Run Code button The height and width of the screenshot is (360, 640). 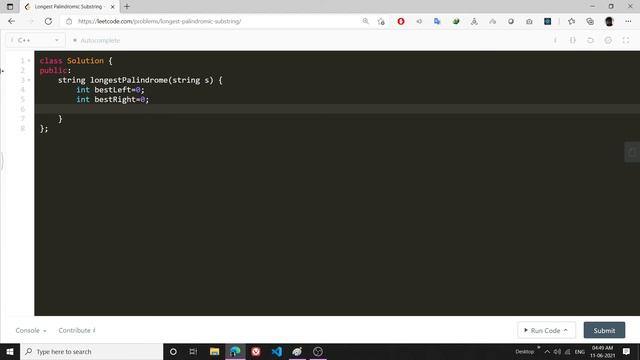point(546,330)
